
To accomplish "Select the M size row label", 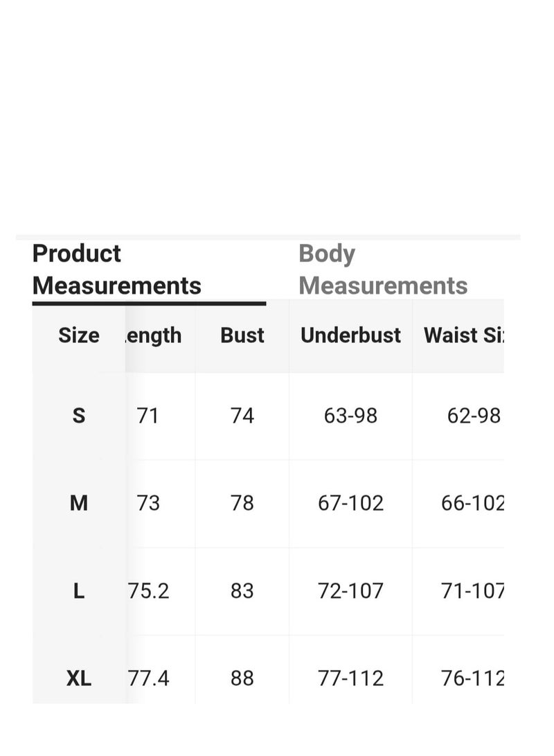I will tap(79, 503).
